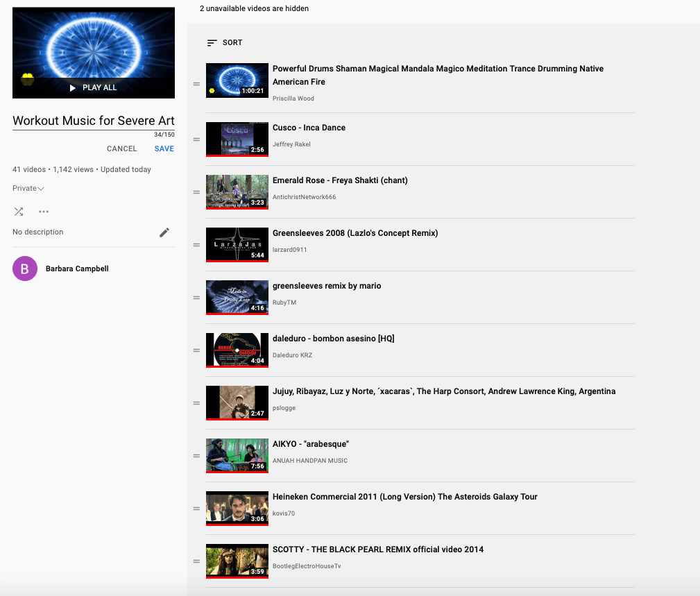The width and height of the screenshot is (700, 596).
Task: Go to Priscilla Wood's channel
Action: pos(293,99)
